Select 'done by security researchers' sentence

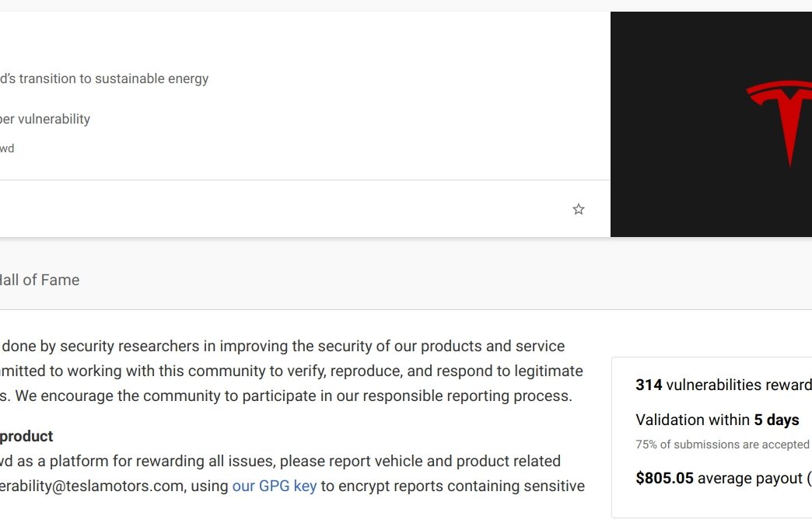point(283,347)
